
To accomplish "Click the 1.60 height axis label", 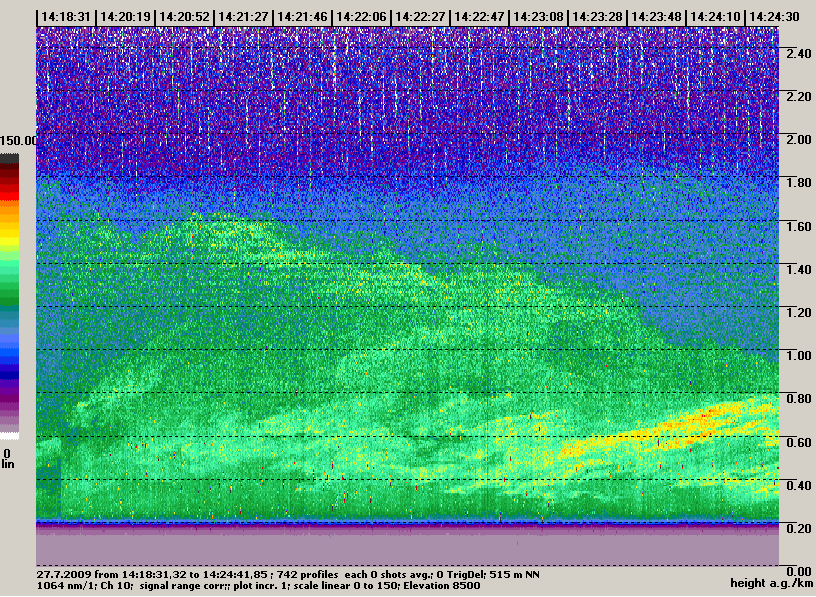I will (x=798, y=226).
